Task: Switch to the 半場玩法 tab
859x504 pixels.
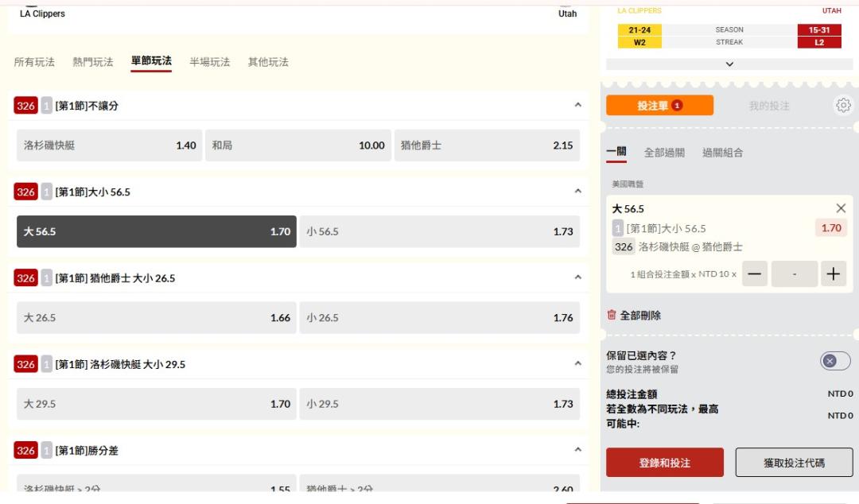Action: coord(209,62)
